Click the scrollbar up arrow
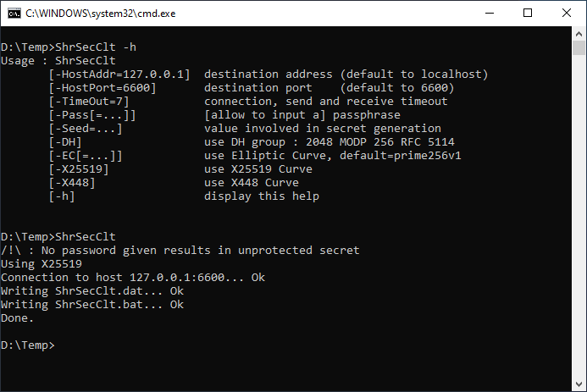The image size is (587, 392). coord(579,34)
